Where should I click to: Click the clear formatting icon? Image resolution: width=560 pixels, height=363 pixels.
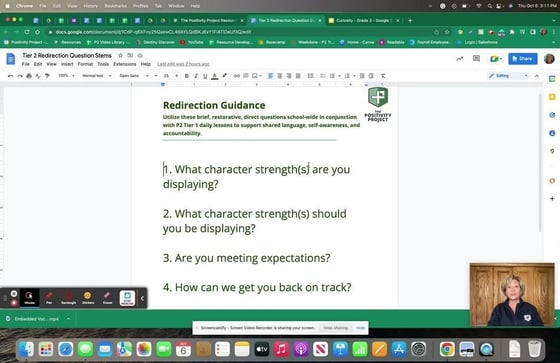[383, 76]
